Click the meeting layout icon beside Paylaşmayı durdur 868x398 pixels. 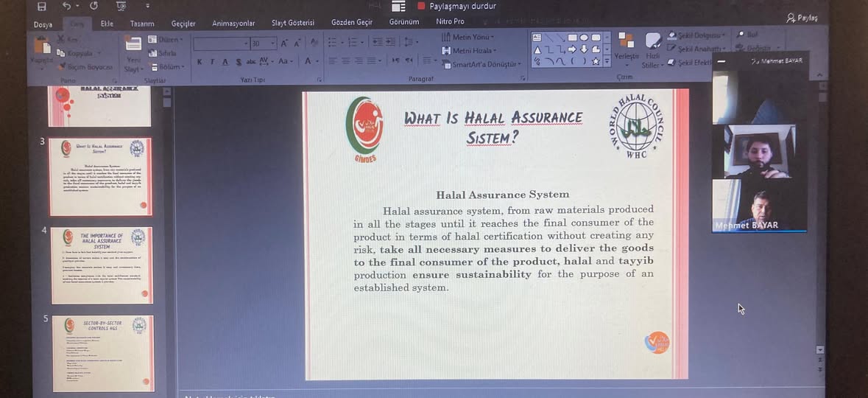point(398,6)
